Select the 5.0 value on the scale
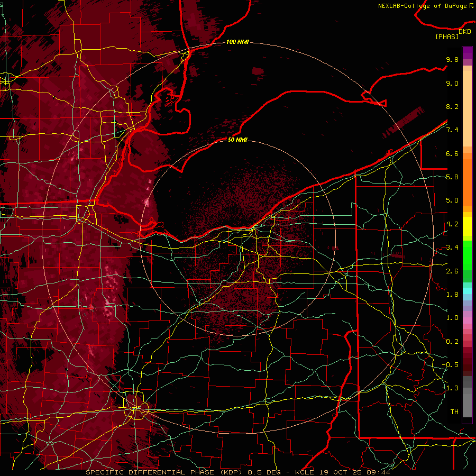 click(x=452, y=200)
